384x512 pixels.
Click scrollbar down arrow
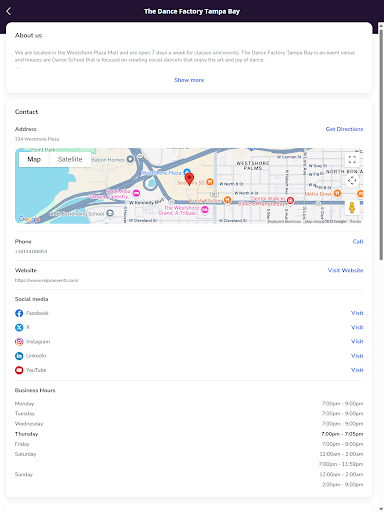coord(381,509)
